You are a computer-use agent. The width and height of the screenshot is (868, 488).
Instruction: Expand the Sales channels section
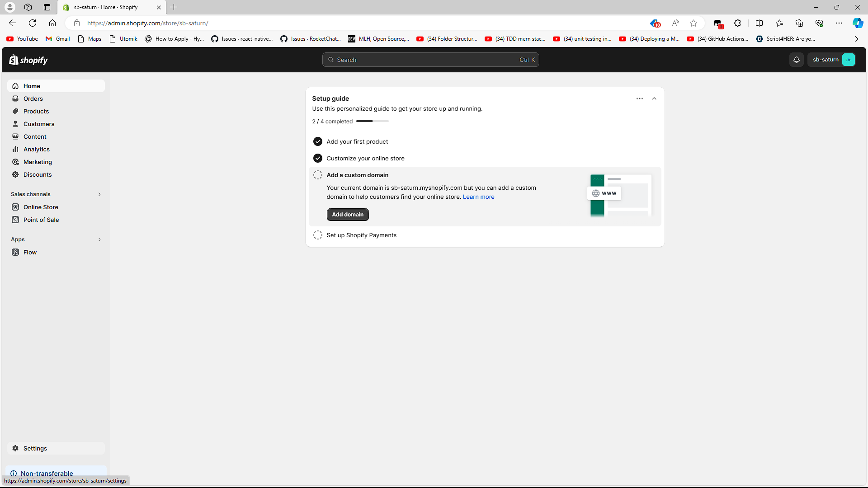pos(99,194)
